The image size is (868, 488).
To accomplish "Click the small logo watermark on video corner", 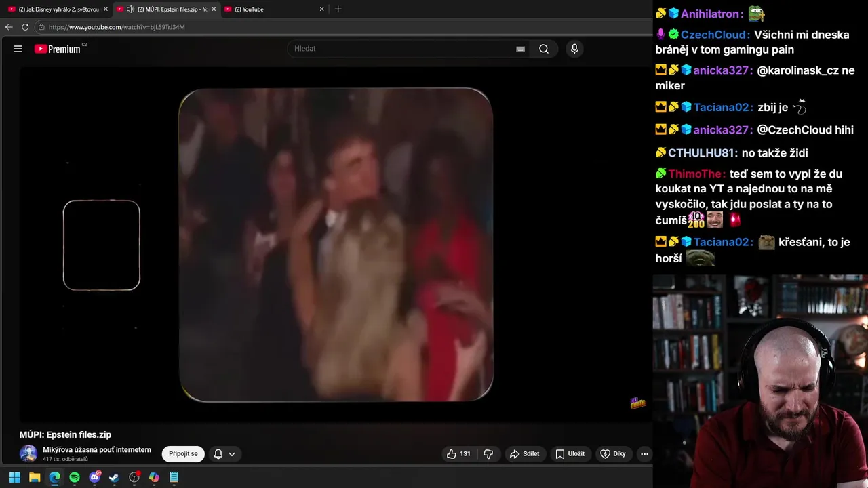I will [x=638, y=403].
